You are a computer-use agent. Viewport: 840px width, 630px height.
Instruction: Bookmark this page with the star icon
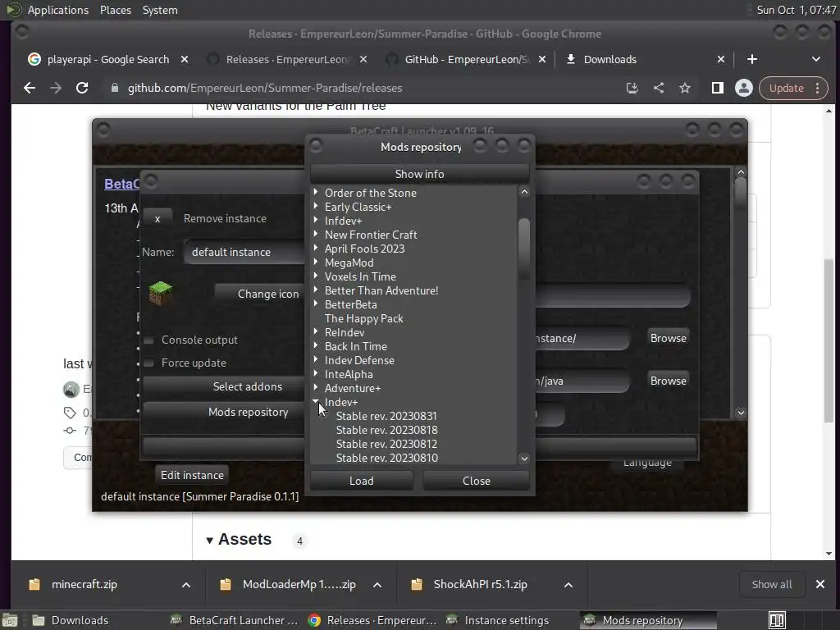[685, 88]
